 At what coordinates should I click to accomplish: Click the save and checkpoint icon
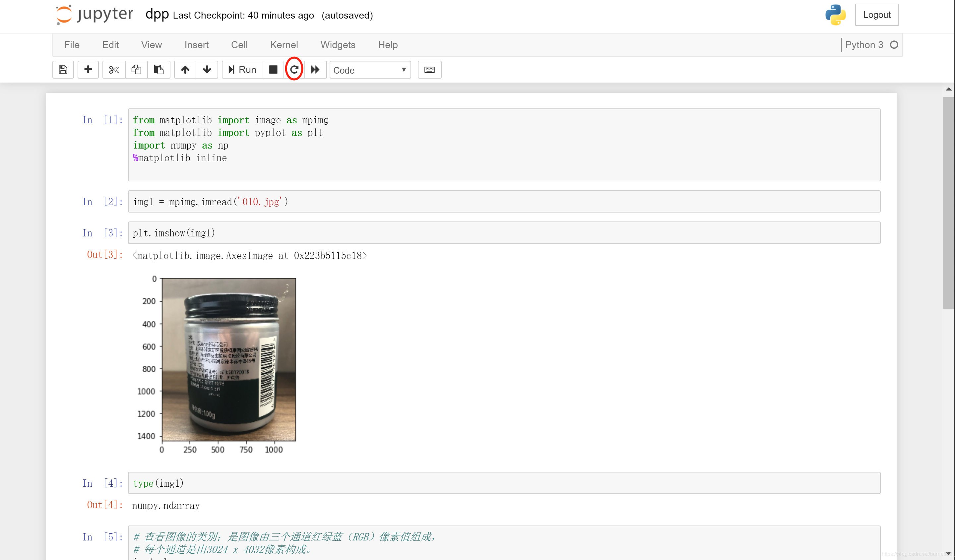[x=63, y=70]
